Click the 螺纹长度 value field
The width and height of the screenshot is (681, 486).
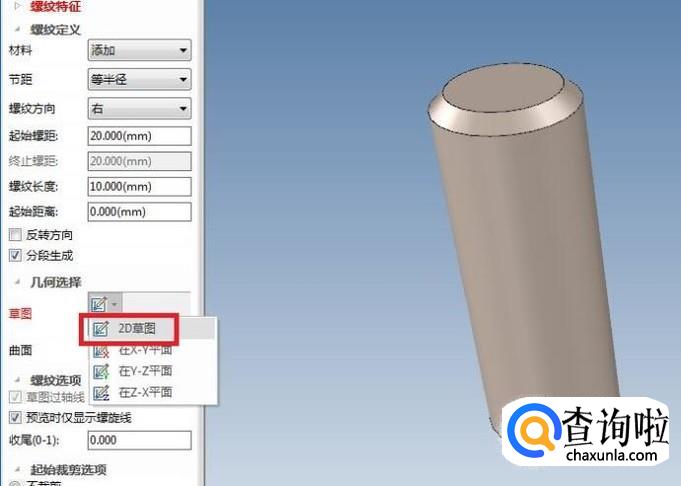(x=139, y=187)
